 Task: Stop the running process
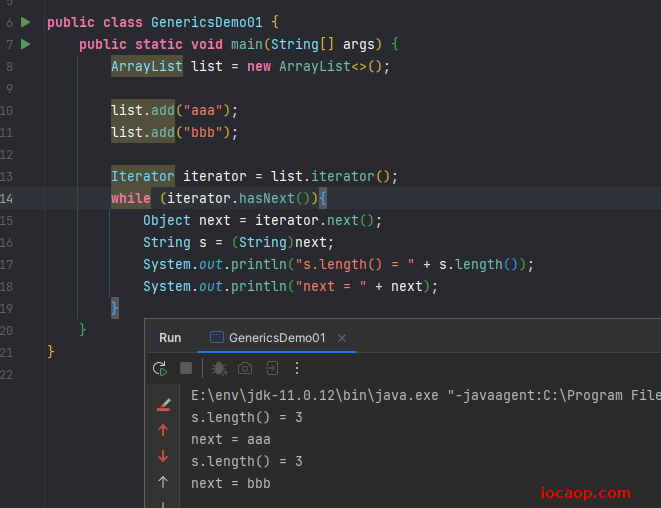pyautogui.click(x=186, y=368)
